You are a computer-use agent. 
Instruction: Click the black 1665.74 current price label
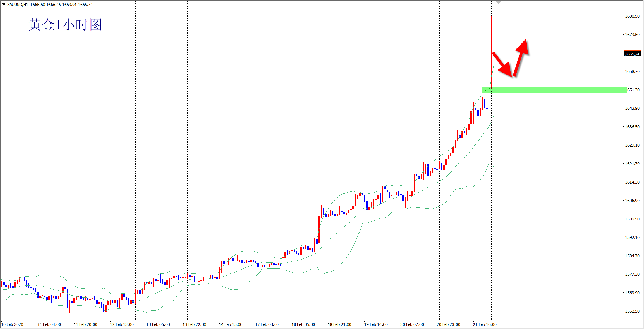pos(632,54)
